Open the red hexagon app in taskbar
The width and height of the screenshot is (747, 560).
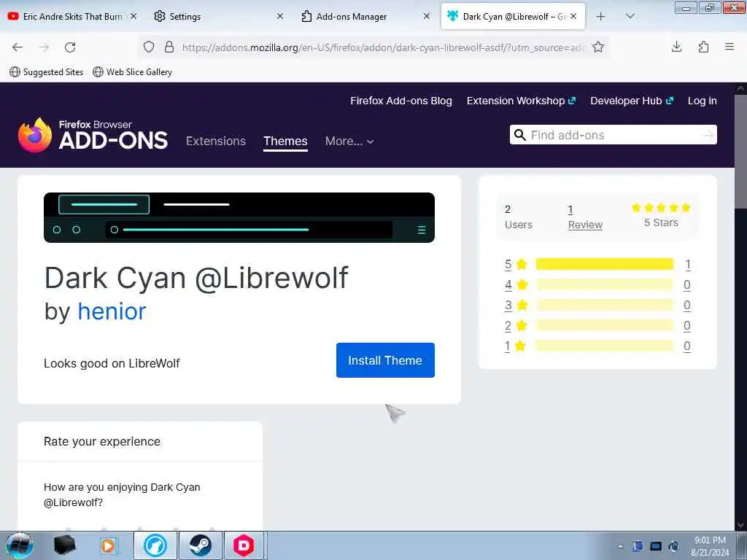pos(244,545)
